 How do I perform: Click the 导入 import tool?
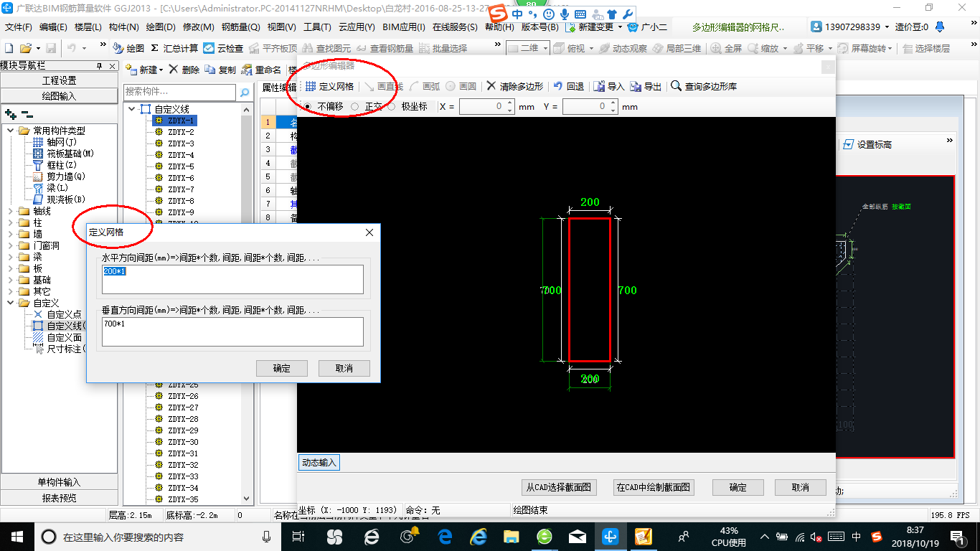[x=609, y=86]
